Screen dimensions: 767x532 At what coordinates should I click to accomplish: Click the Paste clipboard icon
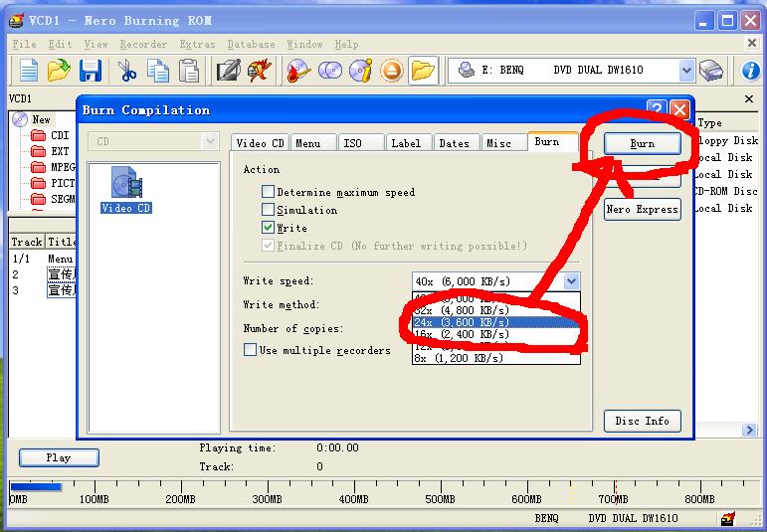[x=189, y=71]
